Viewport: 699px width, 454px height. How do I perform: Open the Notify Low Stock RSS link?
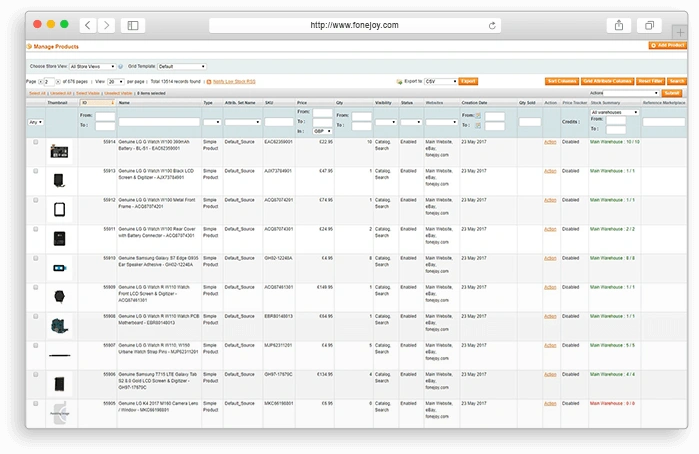pos(234,82)
